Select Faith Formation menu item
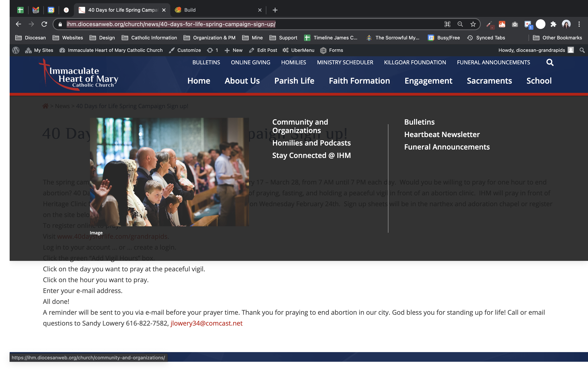 pos(359,81)
